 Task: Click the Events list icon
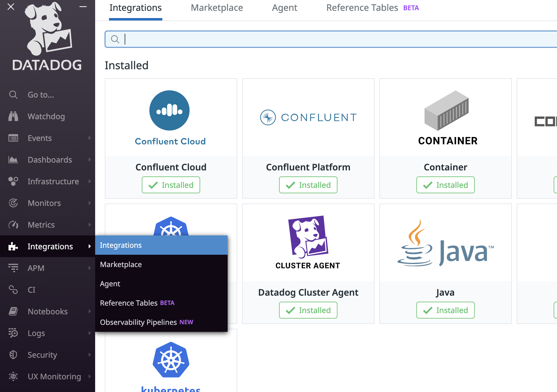[x=13, y=138]
